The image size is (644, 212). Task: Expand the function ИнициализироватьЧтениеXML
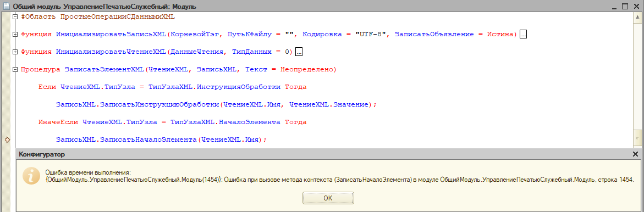tap(15, 52)
